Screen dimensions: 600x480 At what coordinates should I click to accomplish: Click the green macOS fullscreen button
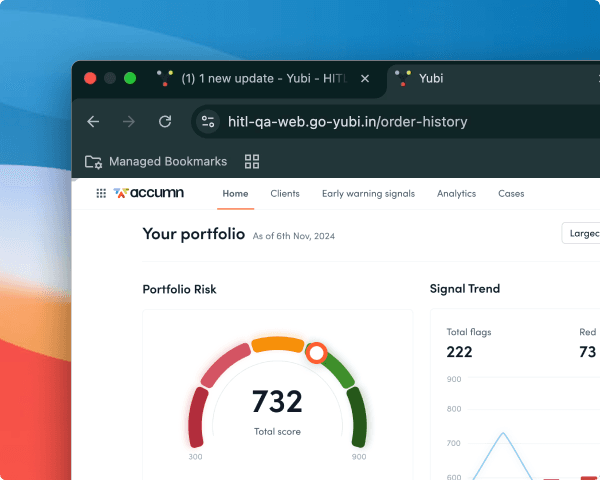pos(130,78)
